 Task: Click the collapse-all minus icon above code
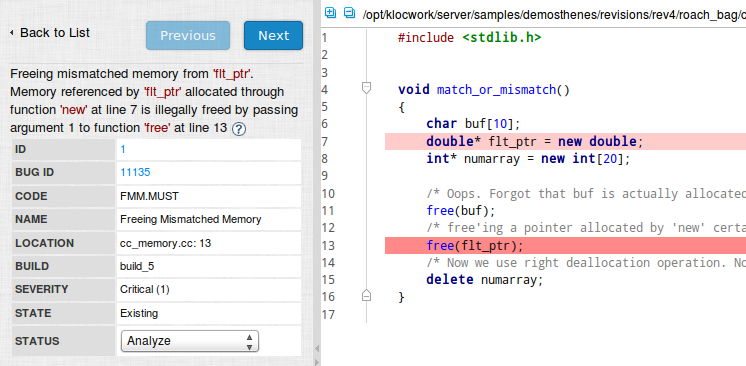point(350,13)
